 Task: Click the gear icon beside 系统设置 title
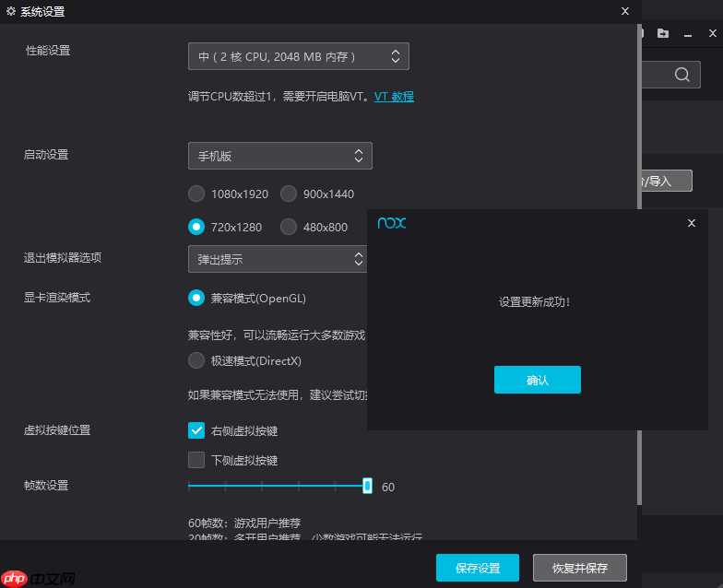11,11
